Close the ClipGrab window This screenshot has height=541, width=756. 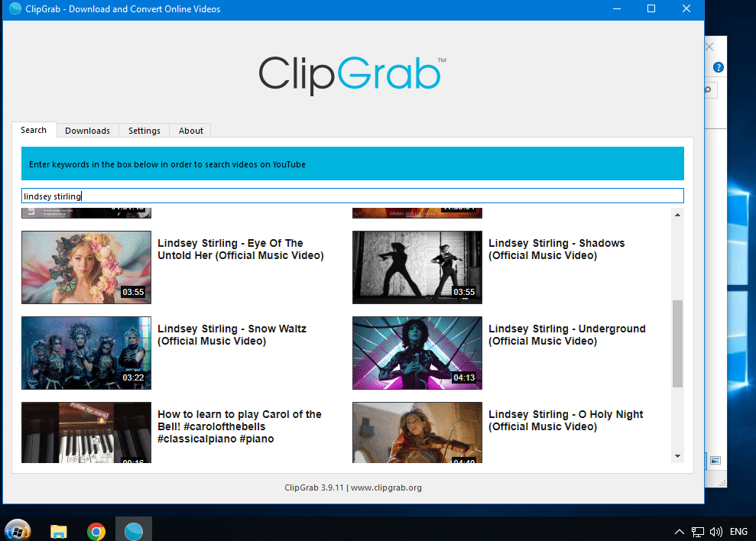(x=686, y=8)
